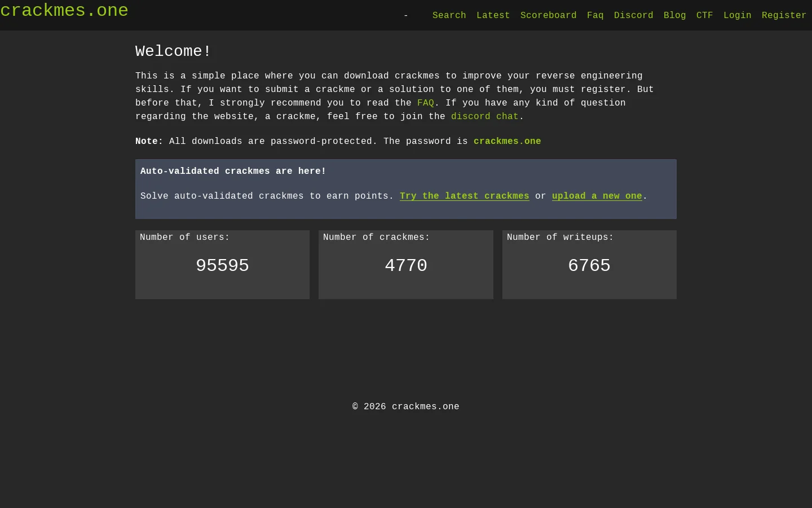The height and width of the screenshot is (508, 812).
Task: Follow the discord chat link
Action: pos(485,116)
